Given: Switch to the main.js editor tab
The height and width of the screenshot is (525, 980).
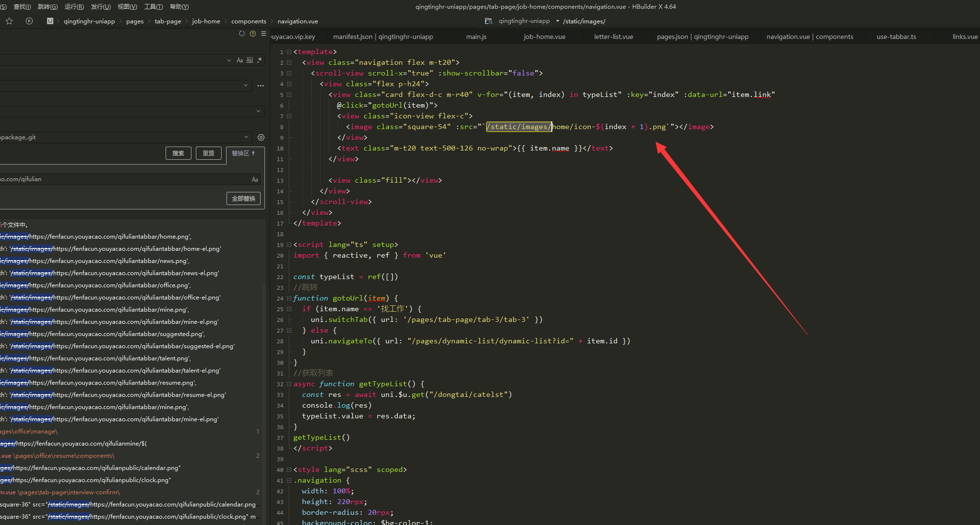Looking at the screenshot, I should (x=476, y=37).
